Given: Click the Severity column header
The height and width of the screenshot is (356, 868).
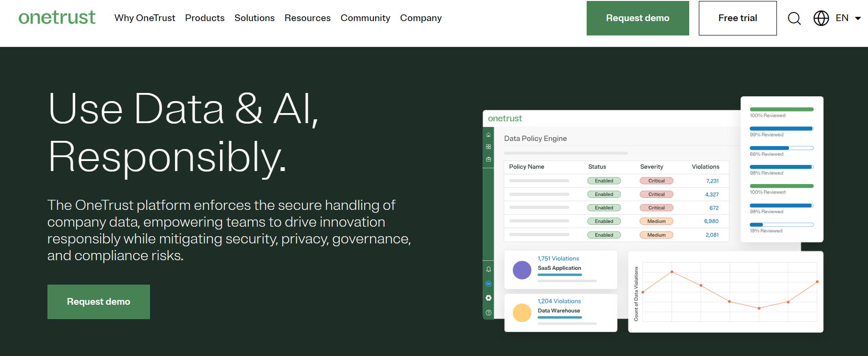Looking at the screenshot, I should click(x=652, y=167).
